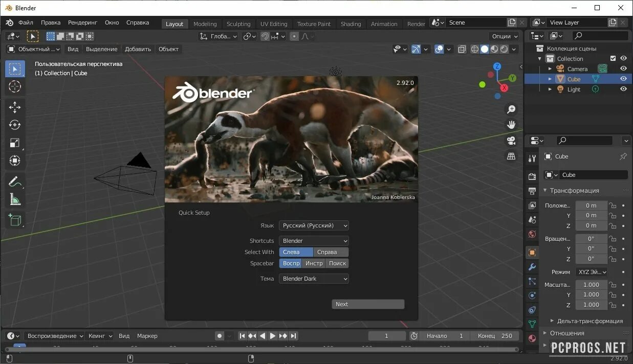Viewport: 633px width, 364px height.
Task: Open the Объектный mode dropdown
Action: pyautogui.click(x=33, y=49)
